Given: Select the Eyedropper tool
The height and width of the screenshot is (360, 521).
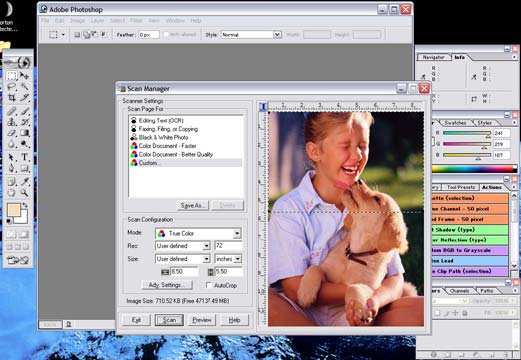Looking at the screenshot, I should [25, 181].
